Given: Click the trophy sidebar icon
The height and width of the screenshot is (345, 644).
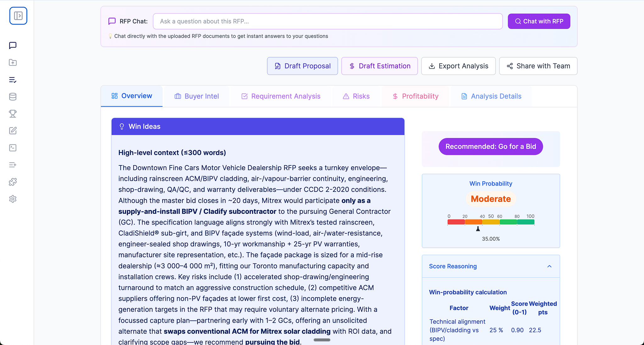Looking at the screenshot, I should (13, 114).
